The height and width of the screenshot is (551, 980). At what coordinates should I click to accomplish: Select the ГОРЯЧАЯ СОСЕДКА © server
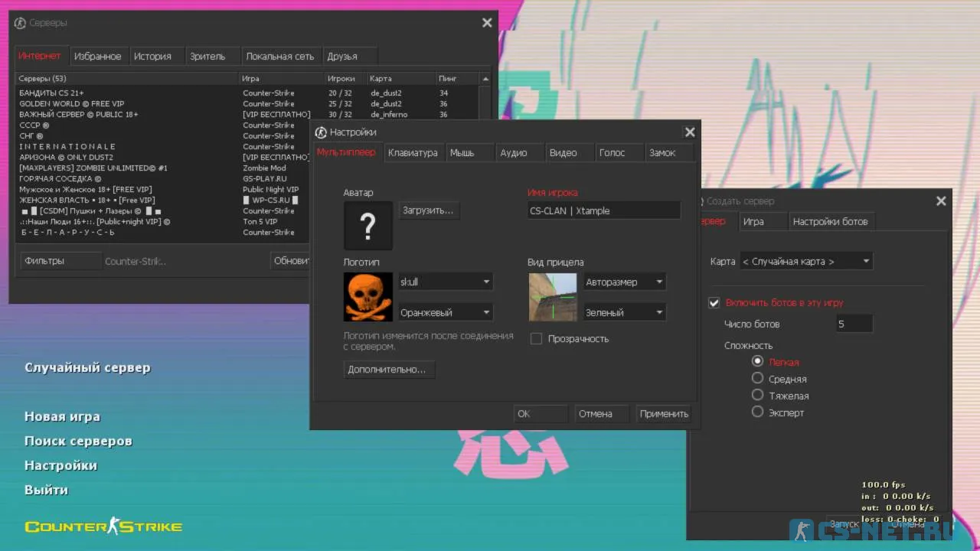pyautogui.click(x=163, y=178)
